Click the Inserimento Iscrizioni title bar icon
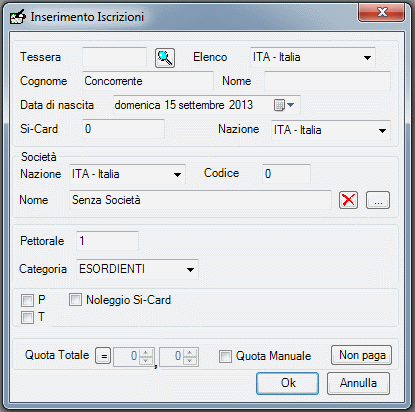Screen dimensions: 415x412 click(x=18, y=17)
